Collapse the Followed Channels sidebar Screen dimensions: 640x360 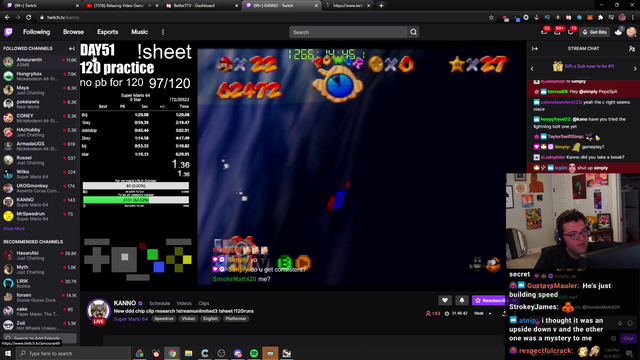72,49
